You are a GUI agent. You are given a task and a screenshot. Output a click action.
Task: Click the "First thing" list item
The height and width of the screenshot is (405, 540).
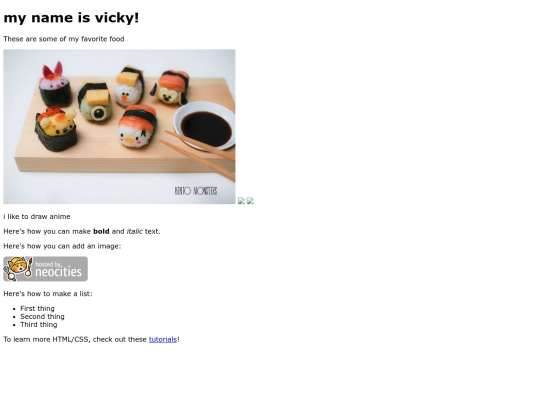pyautogui.click(x=37, y=308)
